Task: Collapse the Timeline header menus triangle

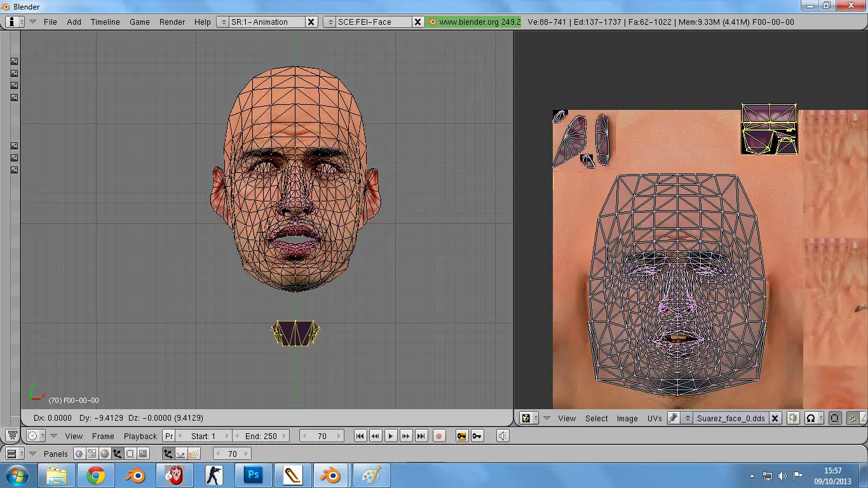Action: coord(53,436)
